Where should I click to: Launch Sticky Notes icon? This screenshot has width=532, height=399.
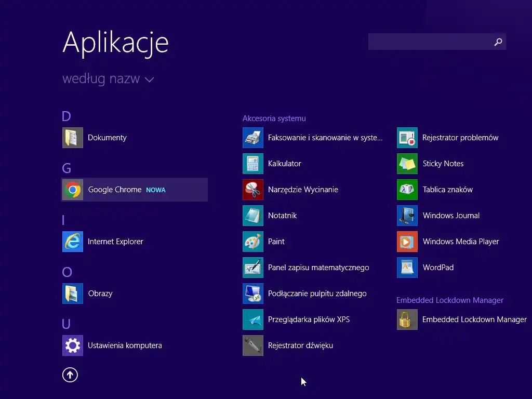coord(407,164)
